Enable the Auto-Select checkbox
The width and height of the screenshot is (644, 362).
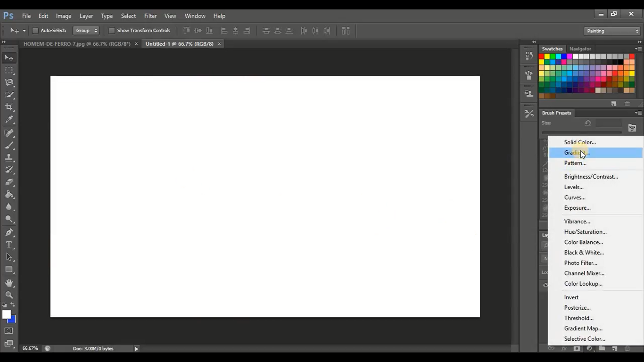(35, 30)
